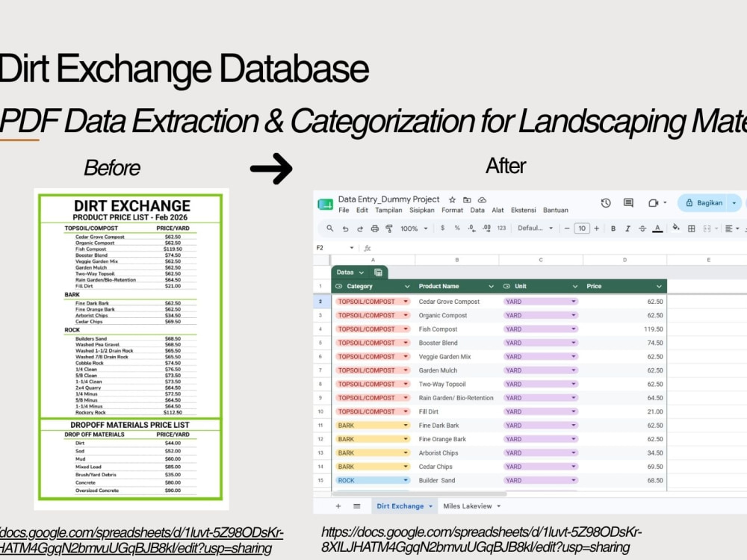The image size is (747, 560).
Task: Open the Tampilan menu
Action: (x=388, y=210)
